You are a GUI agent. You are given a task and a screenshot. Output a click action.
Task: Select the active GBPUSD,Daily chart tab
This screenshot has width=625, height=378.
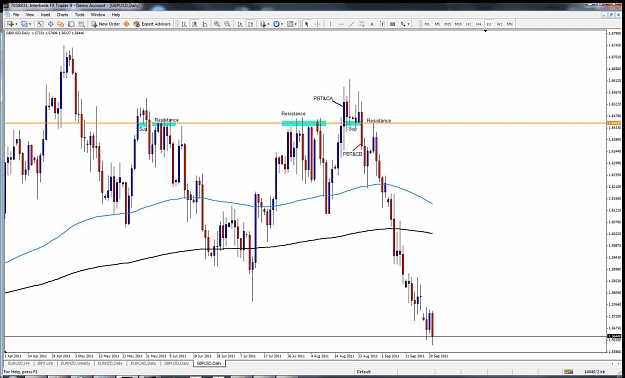(210, 363)
